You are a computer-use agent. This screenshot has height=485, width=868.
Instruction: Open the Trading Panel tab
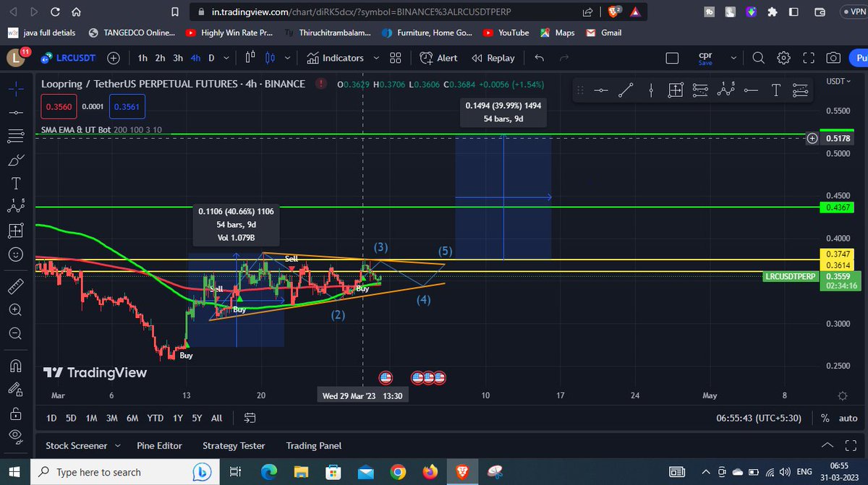click(x=313, y=446)
